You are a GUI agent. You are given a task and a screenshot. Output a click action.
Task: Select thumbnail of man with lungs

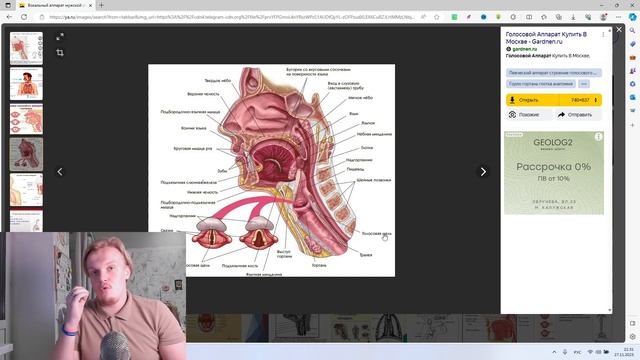(x=26, y=84)
